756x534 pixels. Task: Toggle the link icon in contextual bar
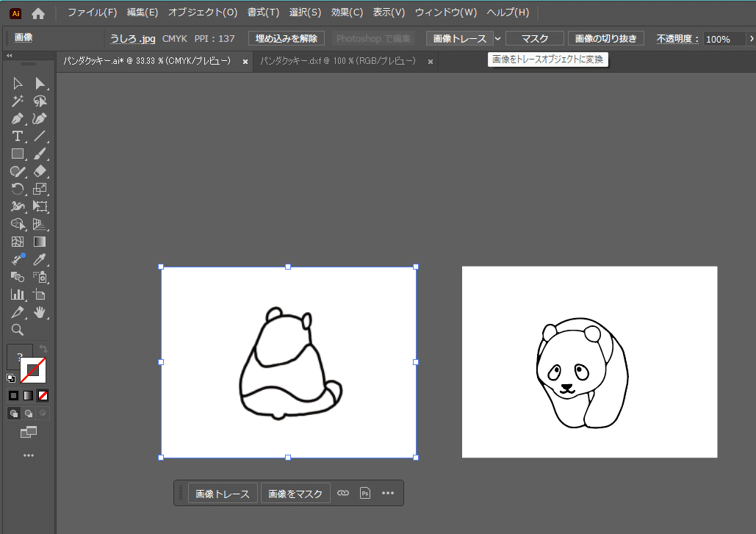[x=343, y=493]
